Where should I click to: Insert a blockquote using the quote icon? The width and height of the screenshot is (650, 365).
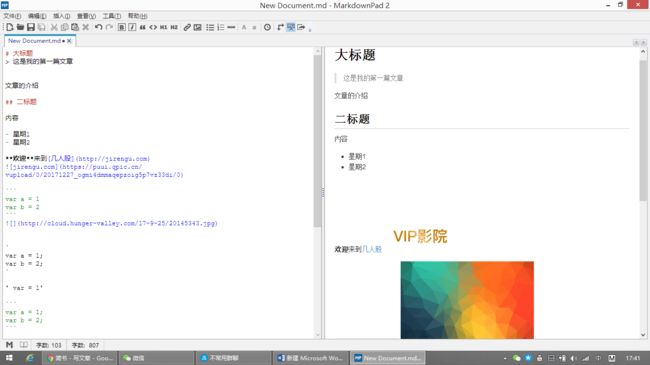[142, 27]
